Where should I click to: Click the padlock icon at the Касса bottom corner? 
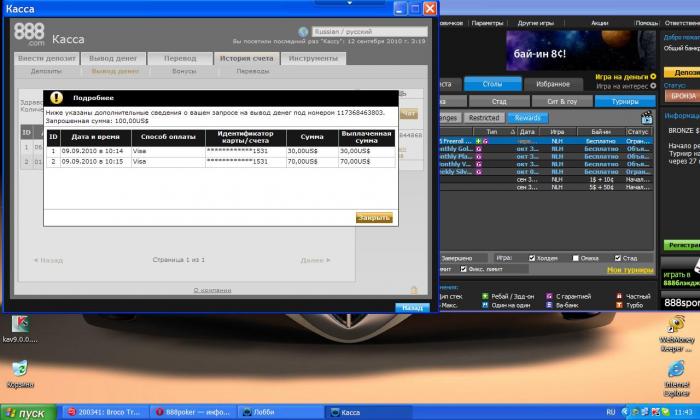414,290
